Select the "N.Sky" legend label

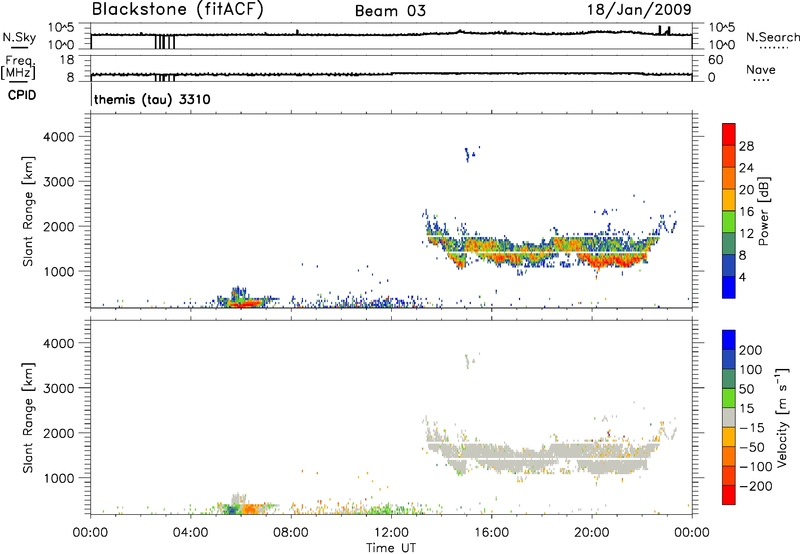(x=19, y=37)
